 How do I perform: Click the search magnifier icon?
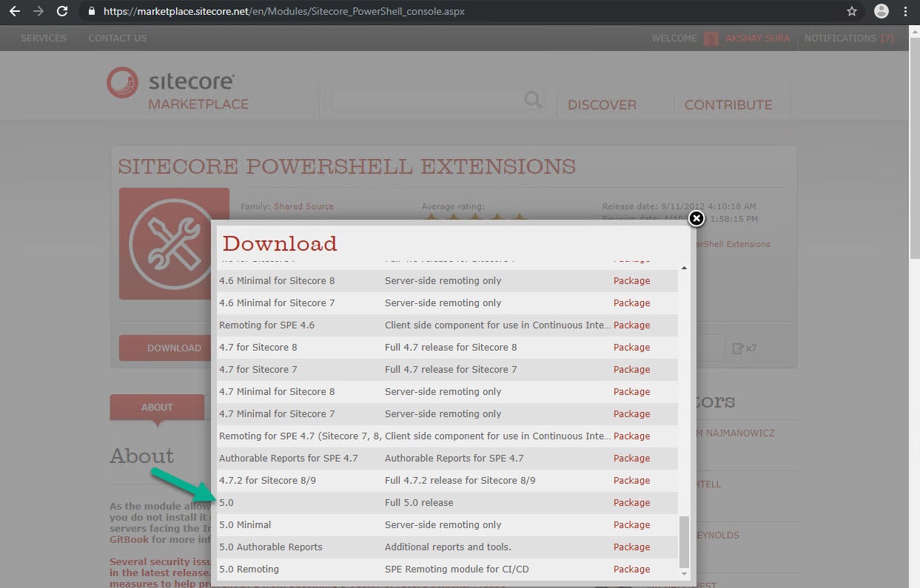pos(532,99)
